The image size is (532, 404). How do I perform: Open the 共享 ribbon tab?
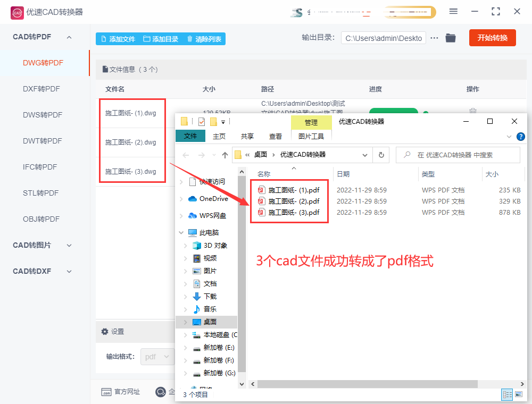(247, 136)
